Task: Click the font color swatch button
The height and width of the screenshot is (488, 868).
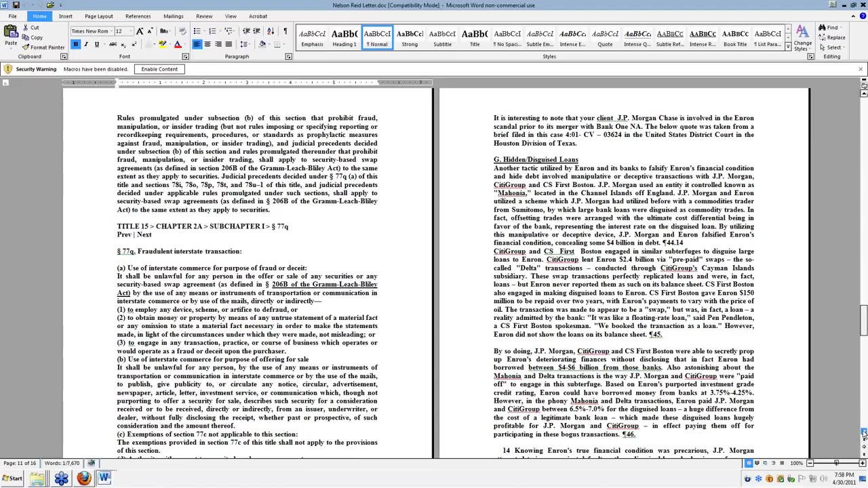Action: (178, 45)
